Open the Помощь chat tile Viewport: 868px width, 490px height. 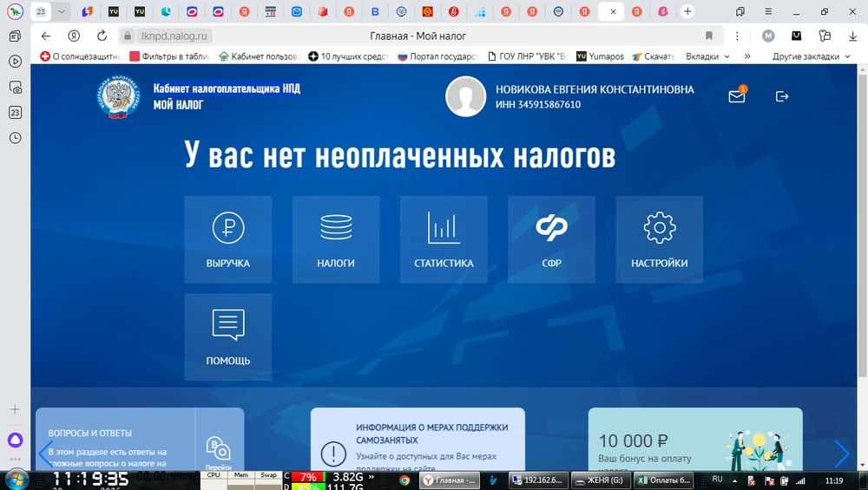228,336
